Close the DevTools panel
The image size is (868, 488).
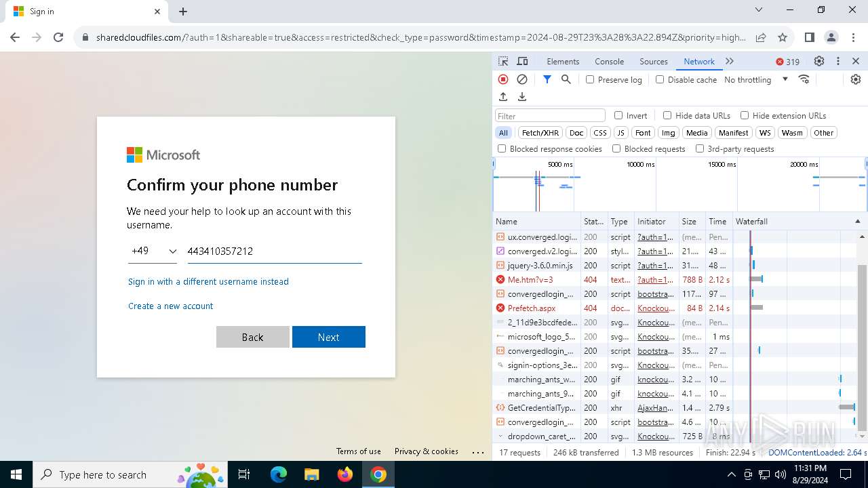pos(856,61)
